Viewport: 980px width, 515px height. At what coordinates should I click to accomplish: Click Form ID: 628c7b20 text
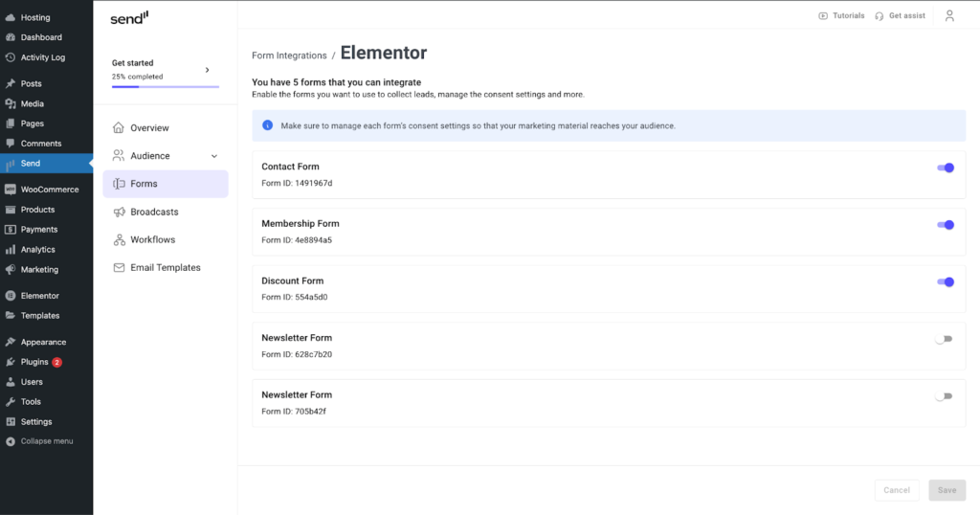[297, 354]
